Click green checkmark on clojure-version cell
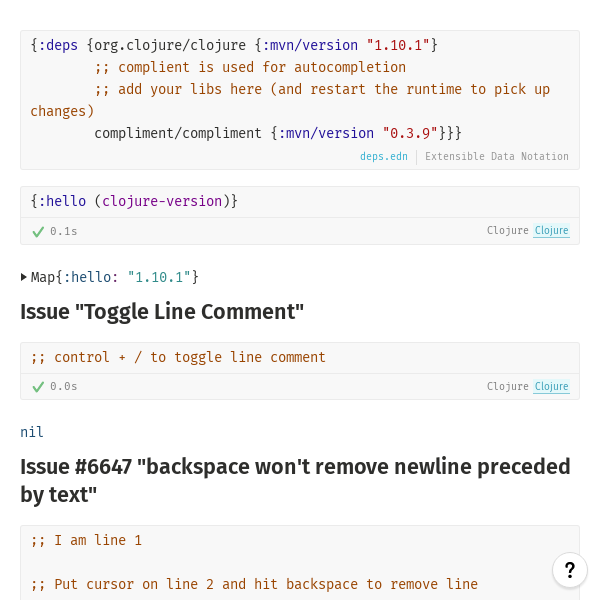600x600 pixels. click(38, 231)
